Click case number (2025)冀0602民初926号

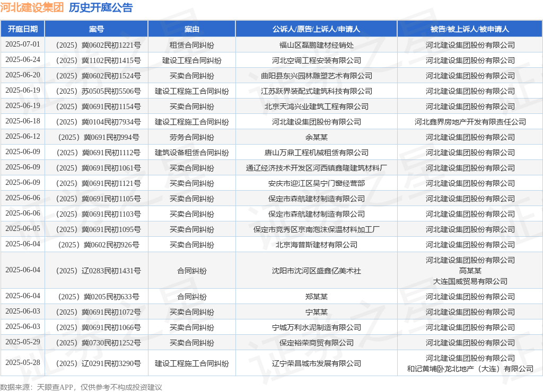(x=98, y=245)
